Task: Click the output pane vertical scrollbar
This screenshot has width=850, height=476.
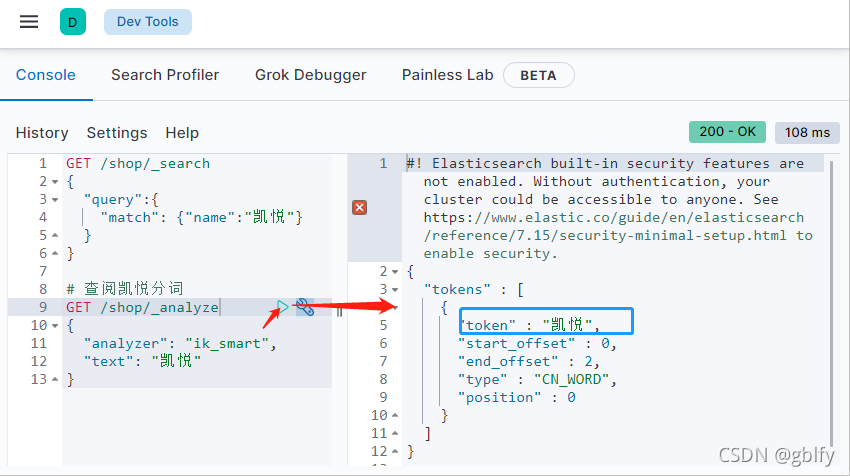Action: (832, 304)
